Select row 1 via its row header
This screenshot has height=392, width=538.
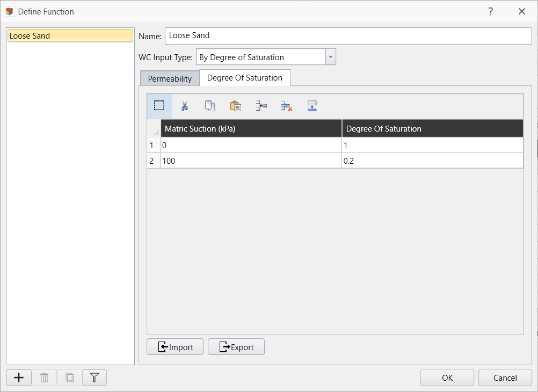(x=154, y=145)
